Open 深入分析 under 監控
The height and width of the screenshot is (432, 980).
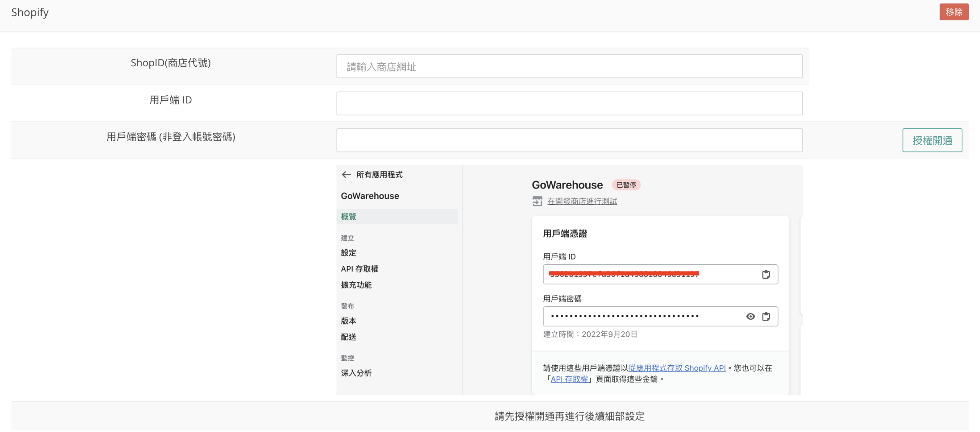356,373
